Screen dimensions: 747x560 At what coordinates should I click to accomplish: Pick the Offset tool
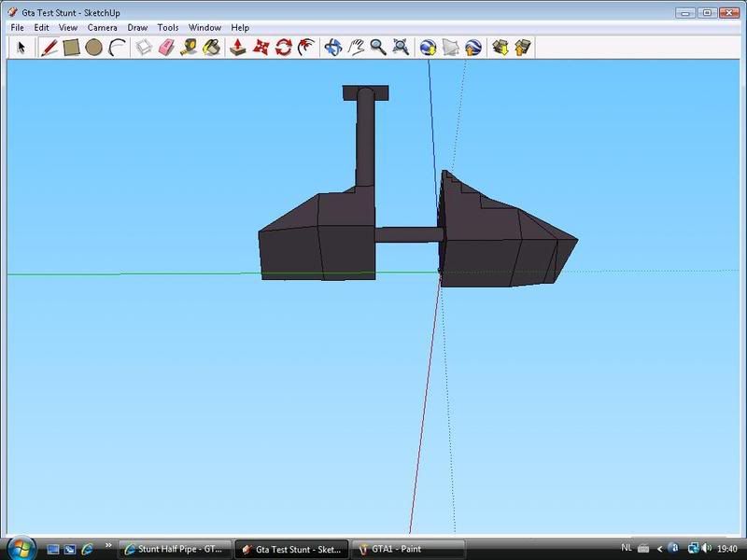click(306, 48)
